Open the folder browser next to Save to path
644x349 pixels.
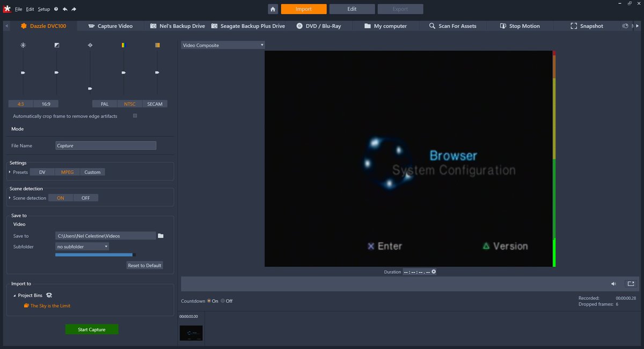pos(161,236)
